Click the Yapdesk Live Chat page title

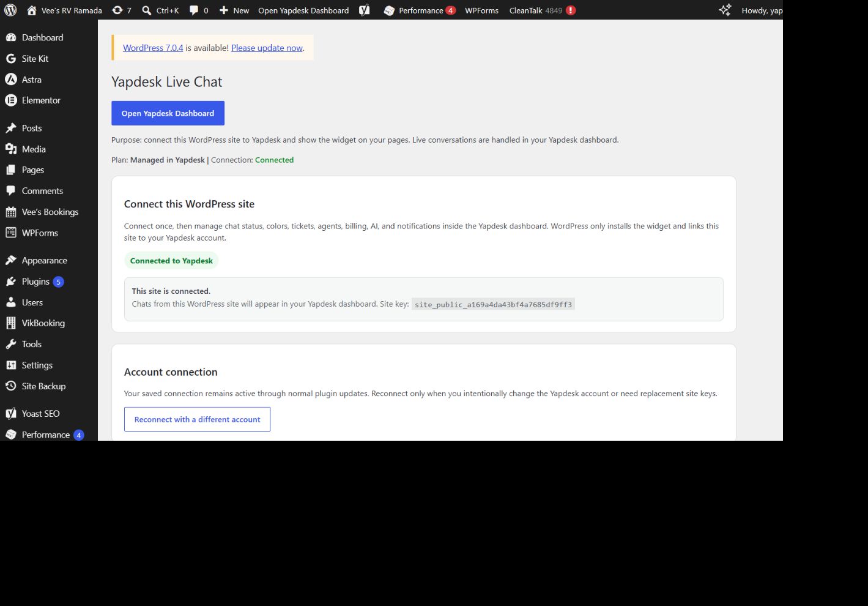pos(166,82)
